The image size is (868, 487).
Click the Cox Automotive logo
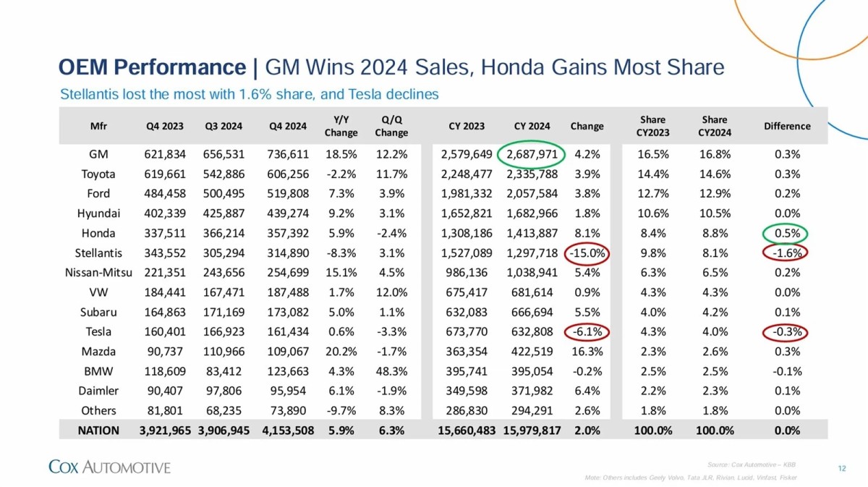(109, 467)
